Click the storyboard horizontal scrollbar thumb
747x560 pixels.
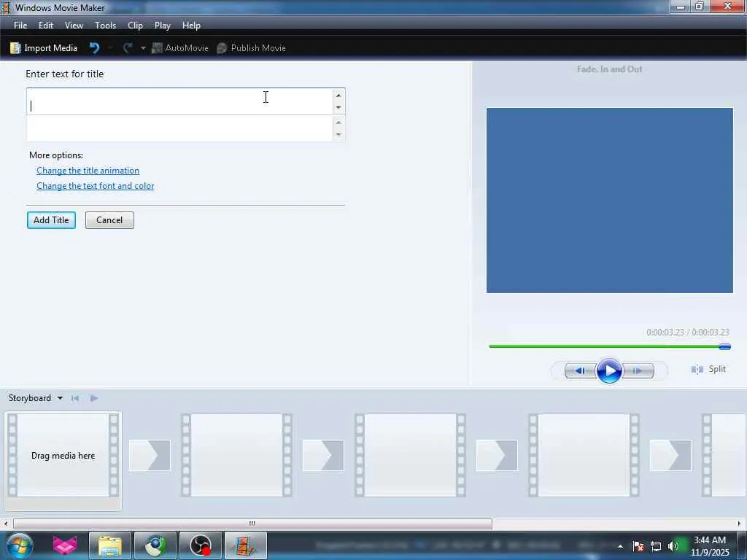pos(252,524)
